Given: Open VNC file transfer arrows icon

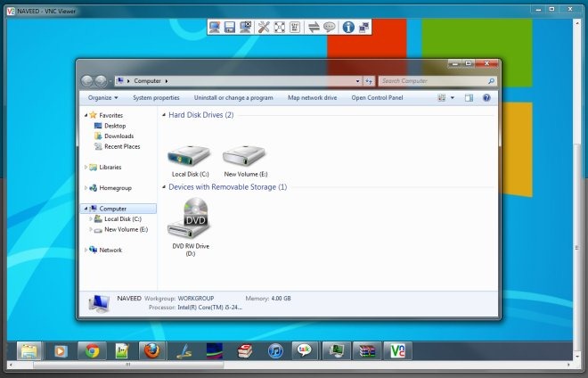Looking at the screenshot, I should point(314,27).
